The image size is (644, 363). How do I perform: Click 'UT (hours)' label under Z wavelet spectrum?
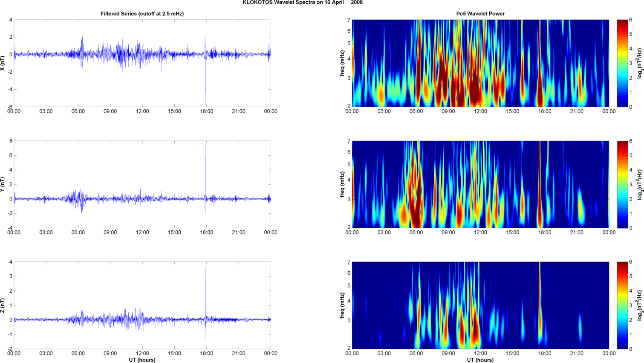480,360
